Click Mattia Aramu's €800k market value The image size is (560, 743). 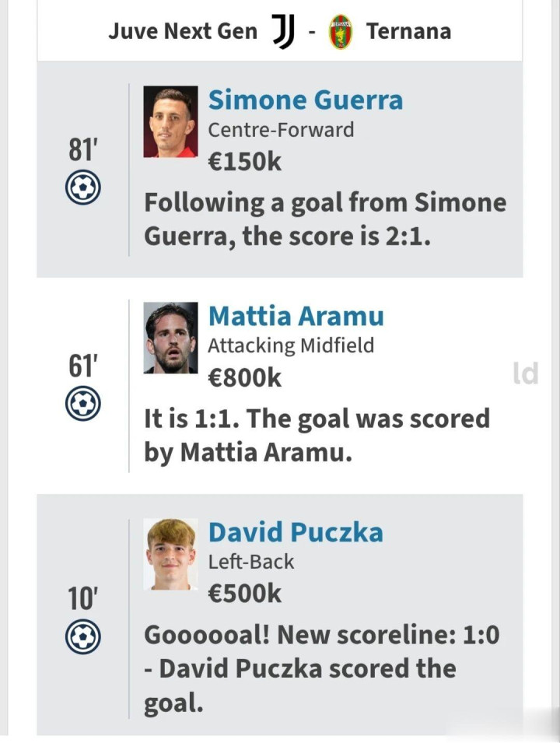(x=244, y=377)
